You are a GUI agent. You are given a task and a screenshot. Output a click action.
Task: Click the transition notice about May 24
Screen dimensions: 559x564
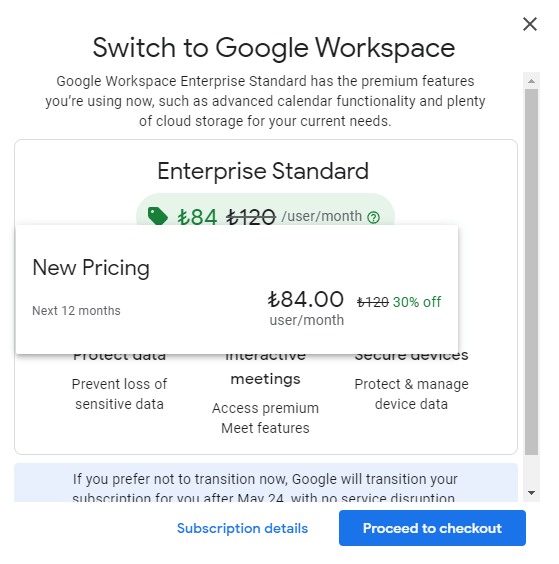pyautogui.click(x=266, y=482)
